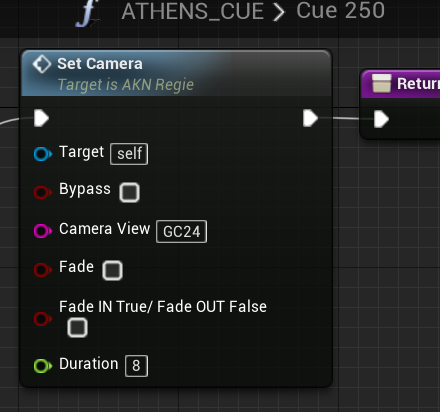Screen dimensions: 440x412
Task: Click the blue Target object pin
Action: click(43, 154)
